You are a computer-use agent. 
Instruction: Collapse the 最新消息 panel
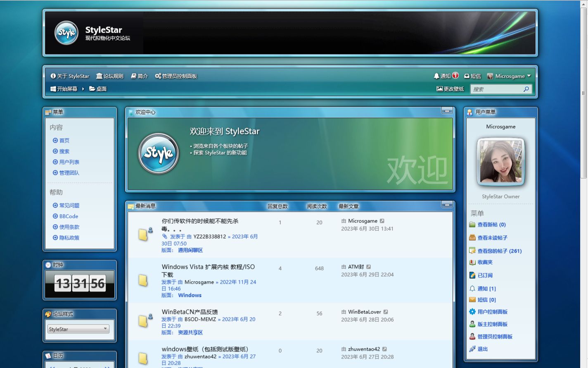click(x=447, y=205)
